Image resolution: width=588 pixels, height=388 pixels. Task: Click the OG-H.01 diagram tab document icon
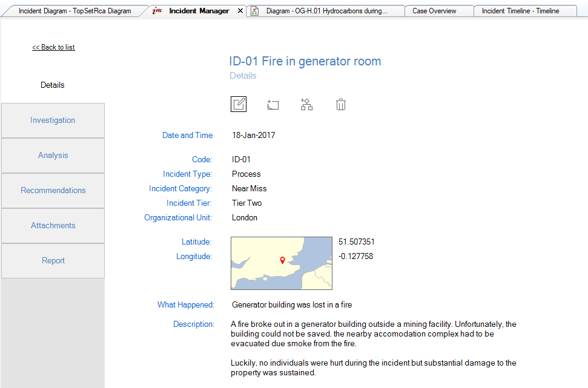click(x=255, y=11)
